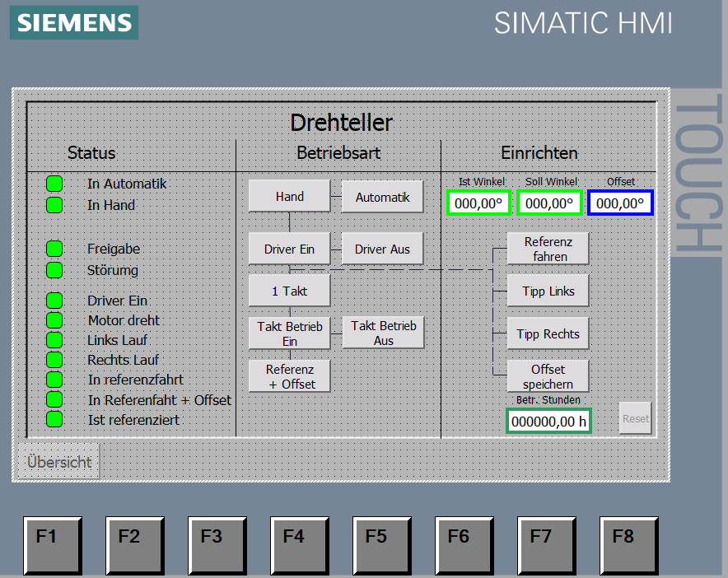Click the Driver Ein status lamp
Image resolution: width=728 pixels, height=578 pixels.
coord(54,301)
